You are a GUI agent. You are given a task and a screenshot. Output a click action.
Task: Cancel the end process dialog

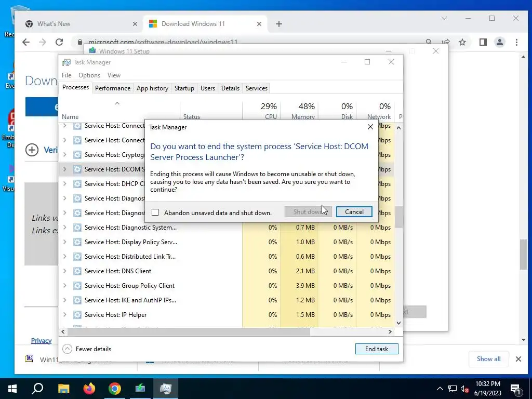(x=354, y=212)
